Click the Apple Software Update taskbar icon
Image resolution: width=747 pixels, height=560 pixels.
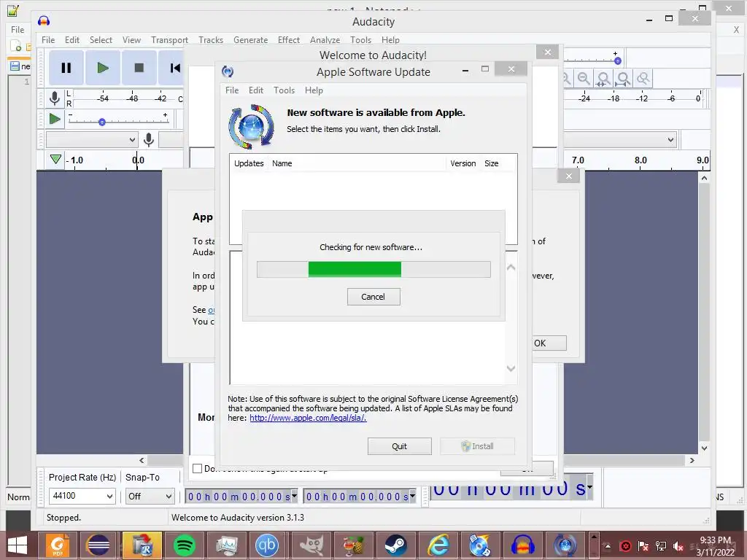pyautogui.click(x=565, y=545)
